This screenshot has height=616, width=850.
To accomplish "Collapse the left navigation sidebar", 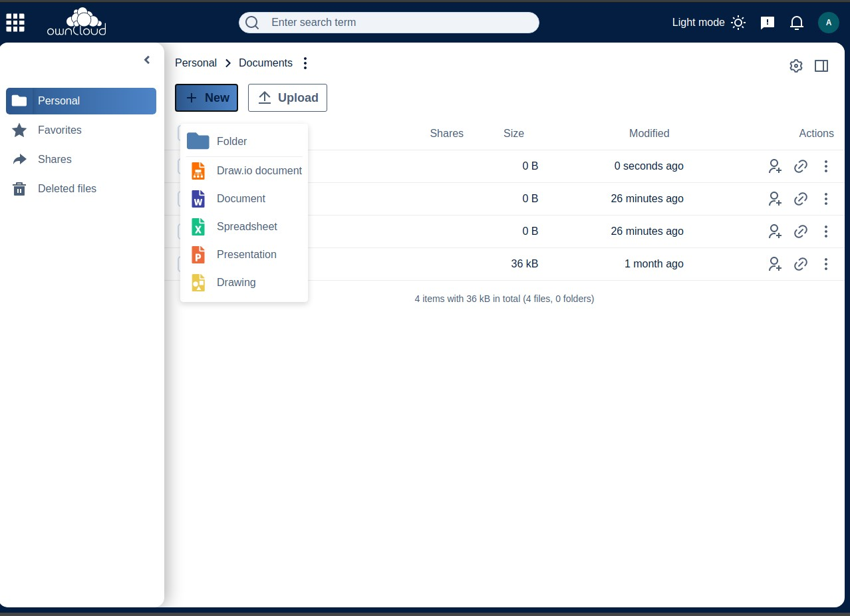I will 147,60.
